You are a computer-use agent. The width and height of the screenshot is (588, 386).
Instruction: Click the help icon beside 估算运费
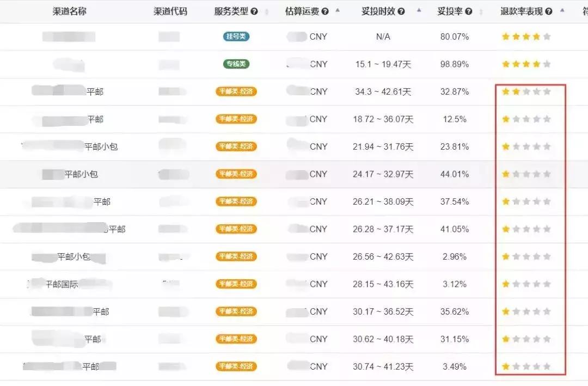coord(325,11)
